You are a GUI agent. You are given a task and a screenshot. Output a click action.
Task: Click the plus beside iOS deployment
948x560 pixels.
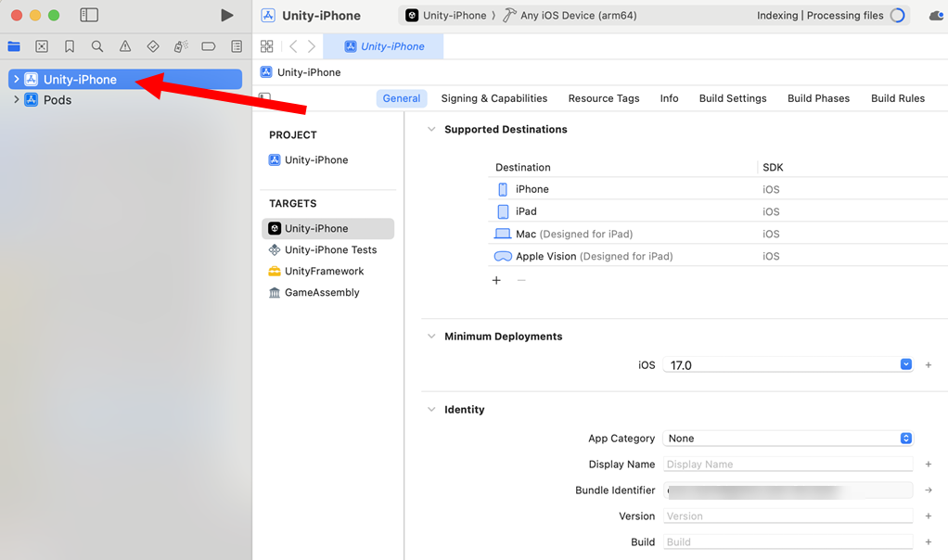(928, 365)
